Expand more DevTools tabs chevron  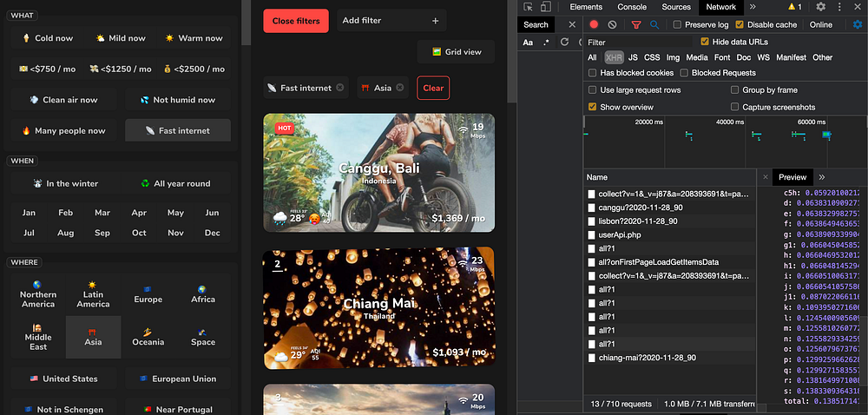coord(753,7)
